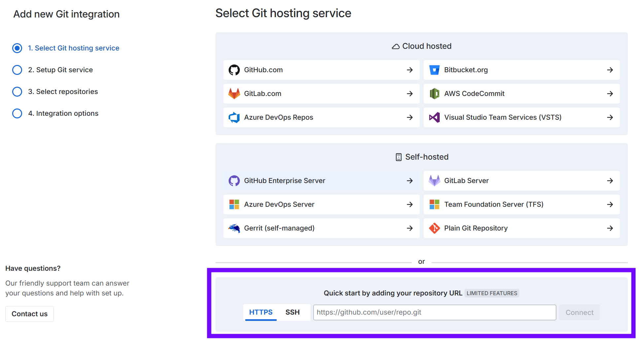The height and width of the screenshot is (340, 644).
Task: Click the arrow on GitLab Server row
Action: (x=610, y=181)
